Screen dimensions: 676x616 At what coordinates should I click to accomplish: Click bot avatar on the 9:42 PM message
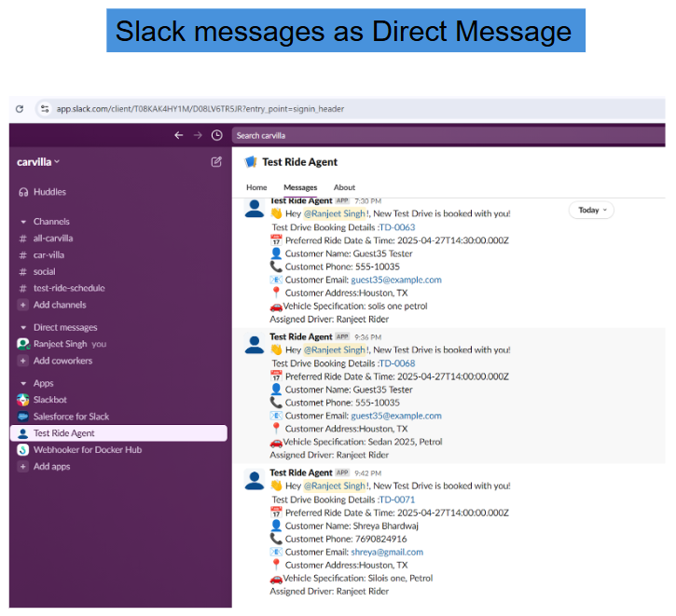255,480
